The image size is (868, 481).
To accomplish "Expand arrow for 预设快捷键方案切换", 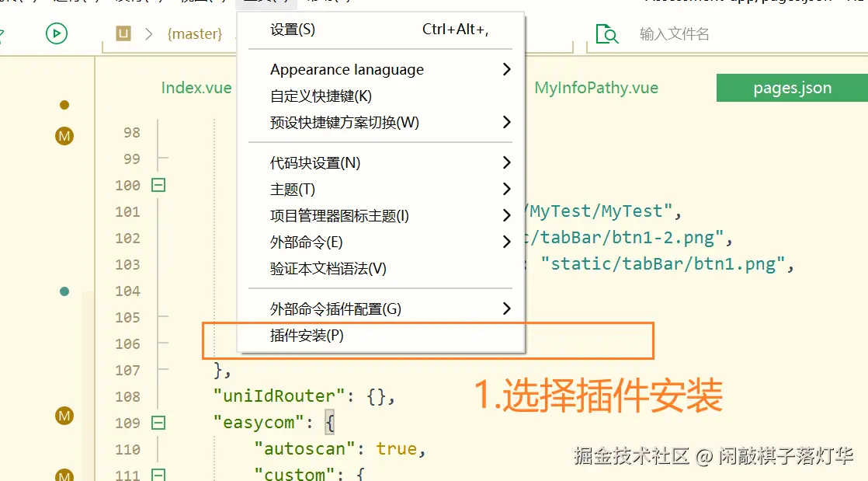I will tap(506, 122).
